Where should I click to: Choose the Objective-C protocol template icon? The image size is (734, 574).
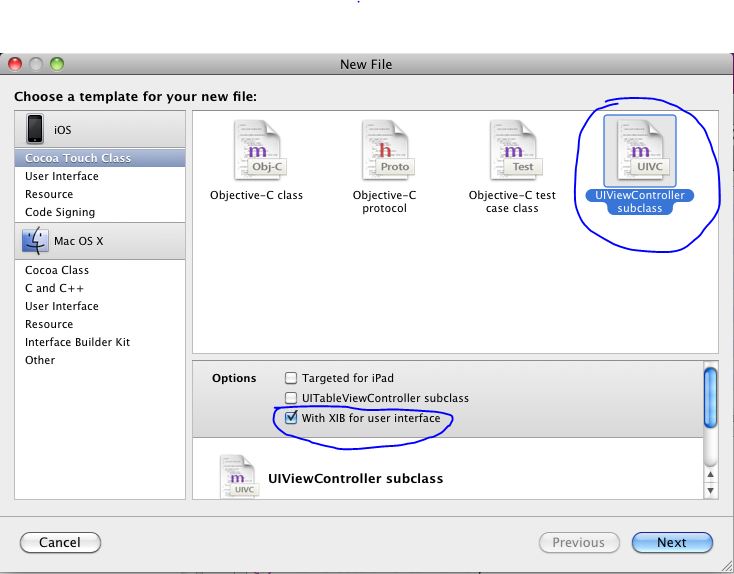pyautogui.click(x=385, y=151)
